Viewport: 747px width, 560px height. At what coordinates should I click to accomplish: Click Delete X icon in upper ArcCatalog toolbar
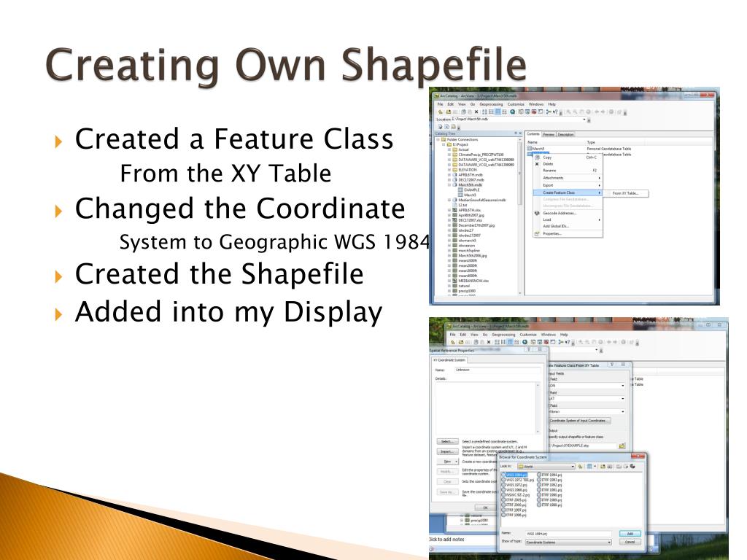pos(476,112)
